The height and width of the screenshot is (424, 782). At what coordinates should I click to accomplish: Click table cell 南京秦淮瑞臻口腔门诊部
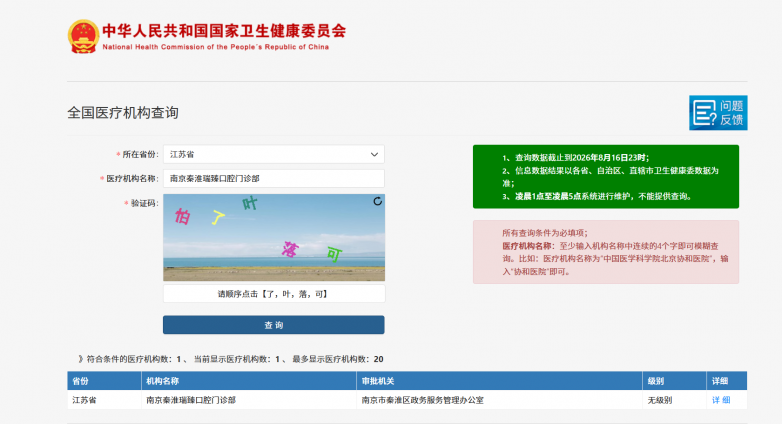click(249, 400)
